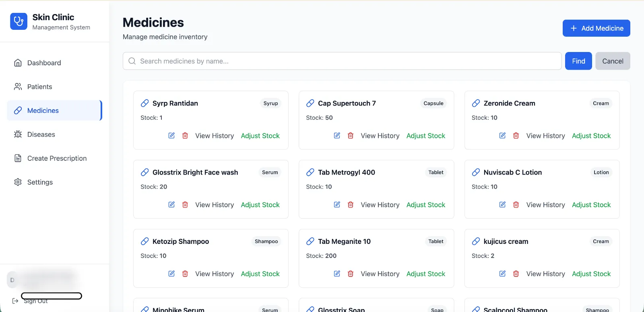Open the Dashboard page from sidebar
Image resolution: width=644 pixels, height=312 pixels.
pyautogui.click(x=44, y=63)
